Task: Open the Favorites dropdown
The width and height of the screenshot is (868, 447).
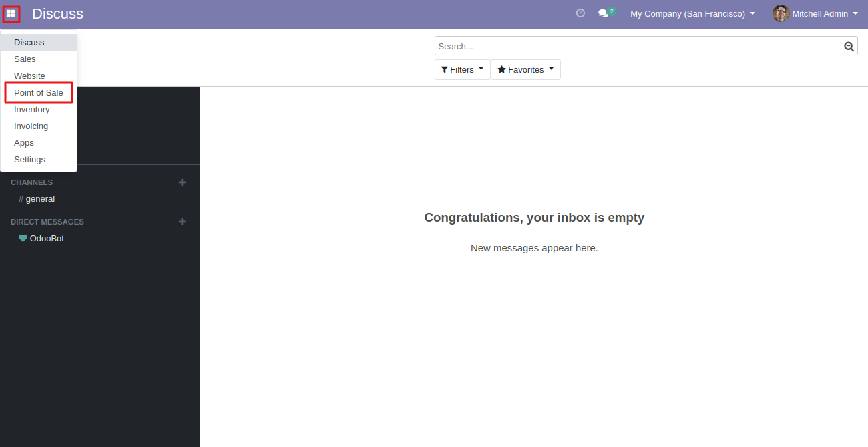Action: click(x=525, y=69)
